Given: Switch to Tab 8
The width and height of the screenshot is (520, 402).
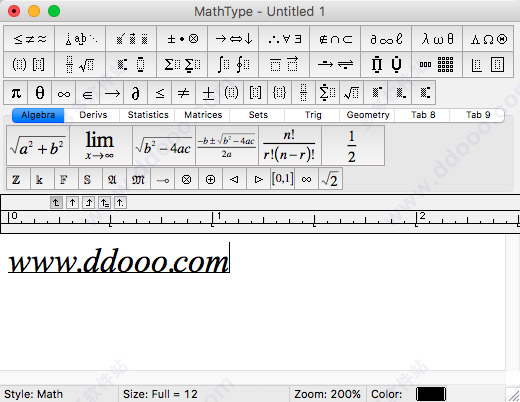Looking at the screenshot, I should [423, 115].
